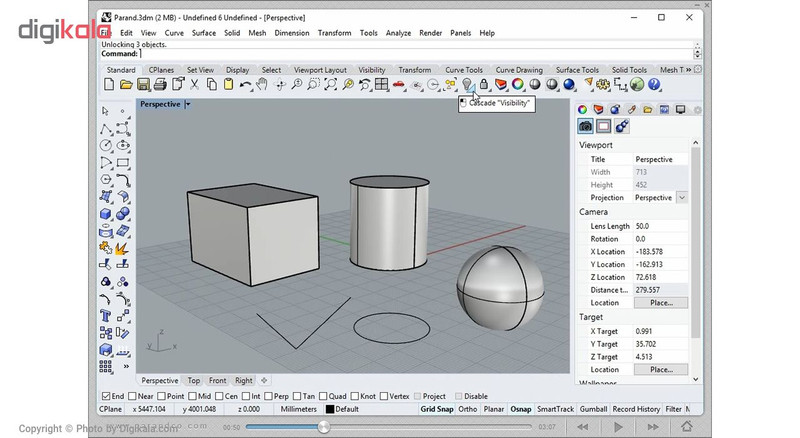800x438 pixels.
Task: Uncheck the End osnap checkbox
Action: [x=106, y=396]
